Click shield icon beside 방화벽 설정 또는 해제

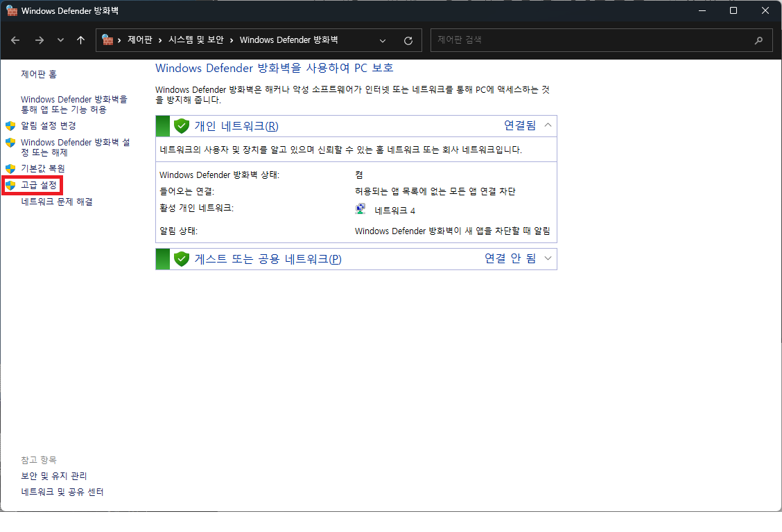(x=10, y=143)
